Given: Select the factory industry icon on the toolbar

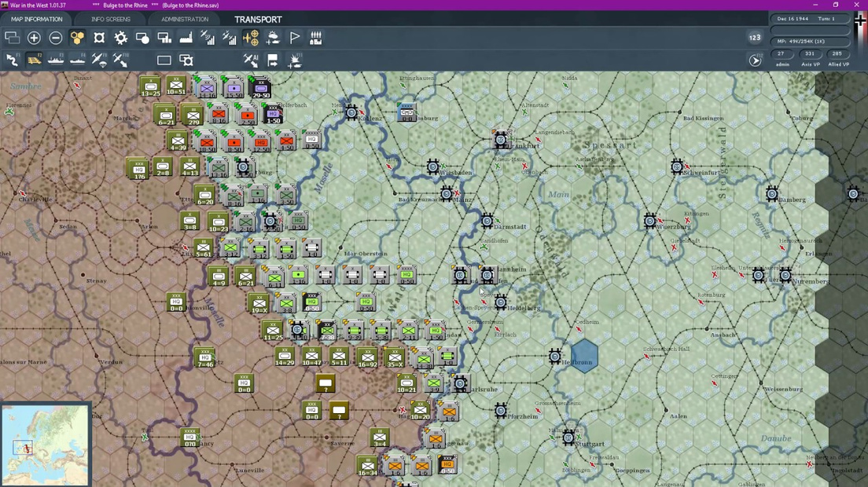Looking at the screenshot, I should (x=186, y=38).
